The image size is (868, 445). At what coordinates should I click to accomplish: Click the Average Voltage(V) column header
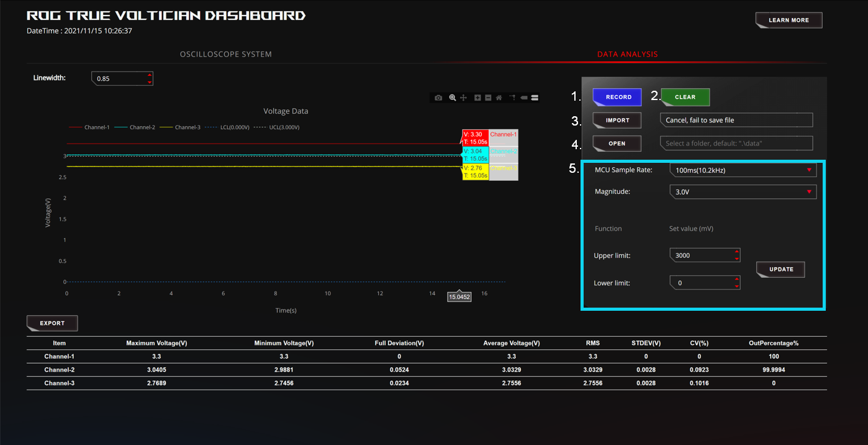point(512,343)
